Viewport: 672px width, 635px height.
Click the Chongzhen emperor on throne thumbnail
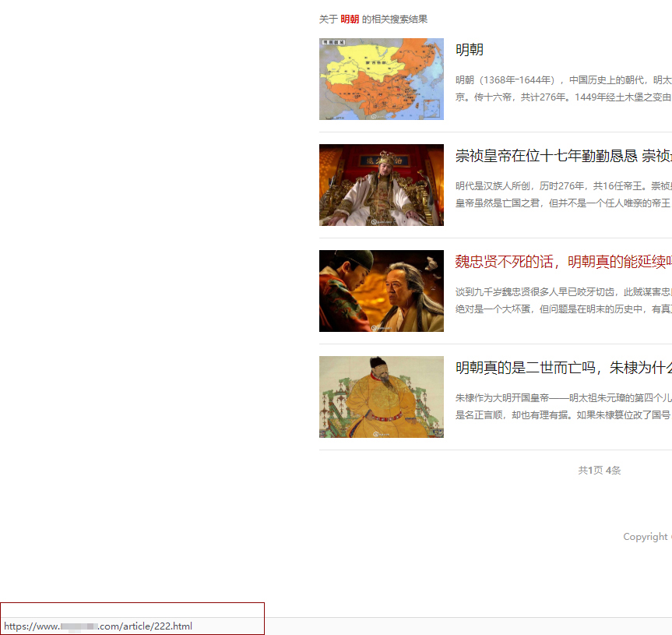[382, 185]
